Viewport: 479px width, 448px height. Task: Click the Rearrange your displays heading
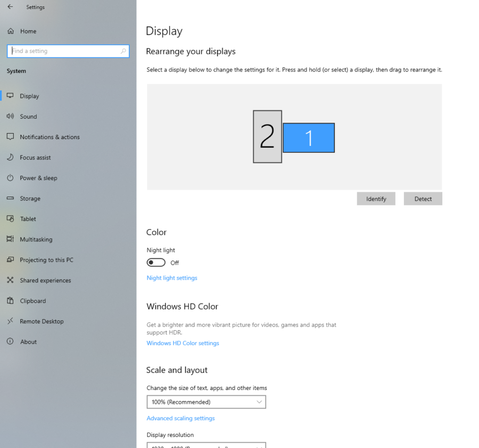(x=191, y=51)
